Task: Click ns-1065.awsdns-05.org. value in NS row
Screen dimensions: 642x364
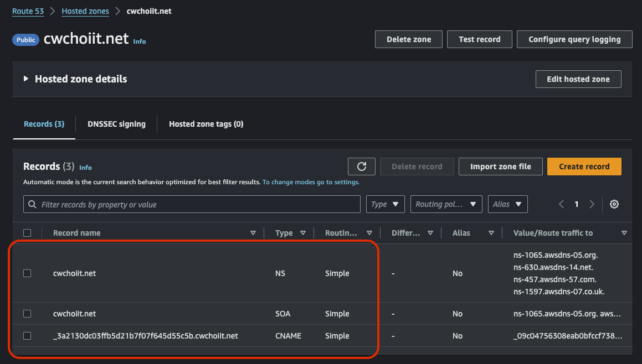Action: tap(556, 255)
